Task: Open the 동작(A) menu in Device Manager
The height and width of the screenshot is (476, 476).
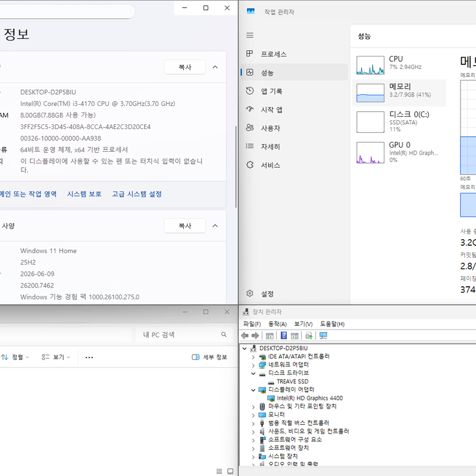Action: coord(277,324)
